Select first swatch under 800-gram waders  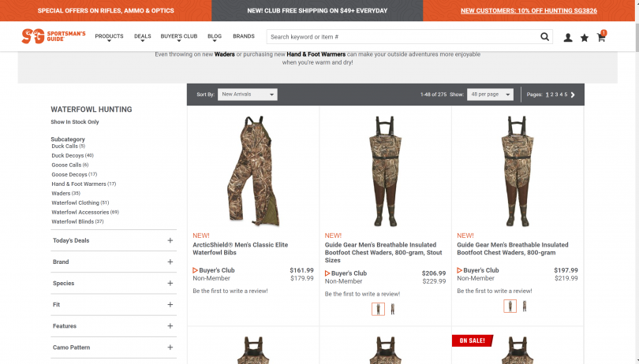click(510, 306)
